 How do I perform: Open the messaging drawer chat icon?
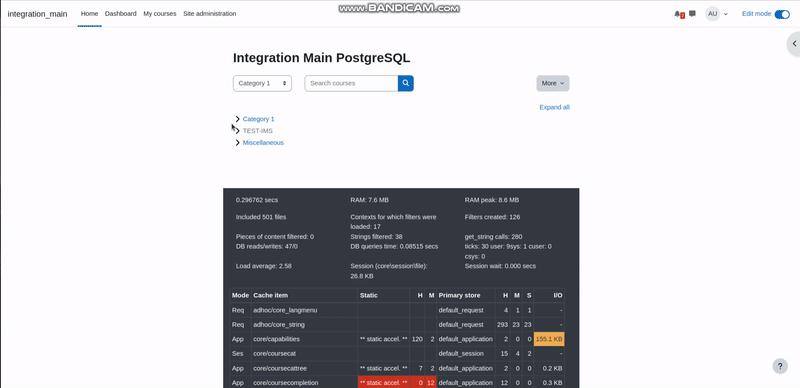pos(692,14)
